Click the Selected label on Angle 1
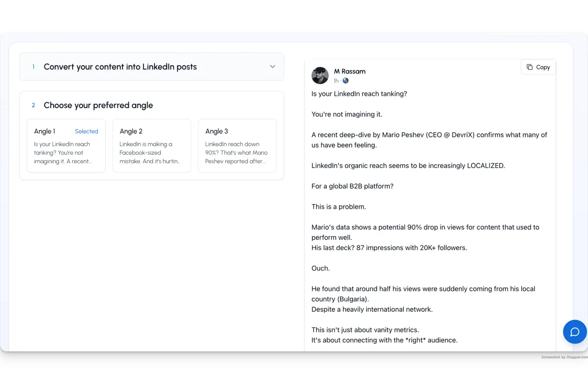This screenshot has height=392, width=588. pos(86,131)
